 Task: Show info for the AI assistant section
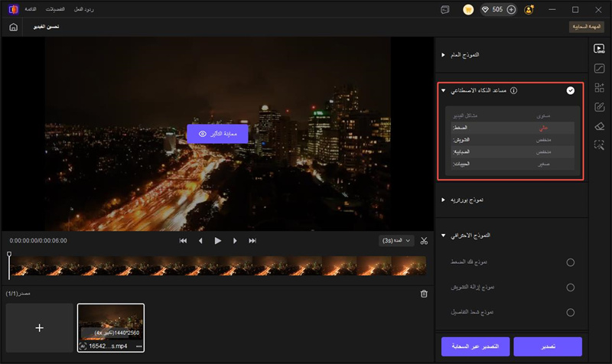[x=513, y=90]
